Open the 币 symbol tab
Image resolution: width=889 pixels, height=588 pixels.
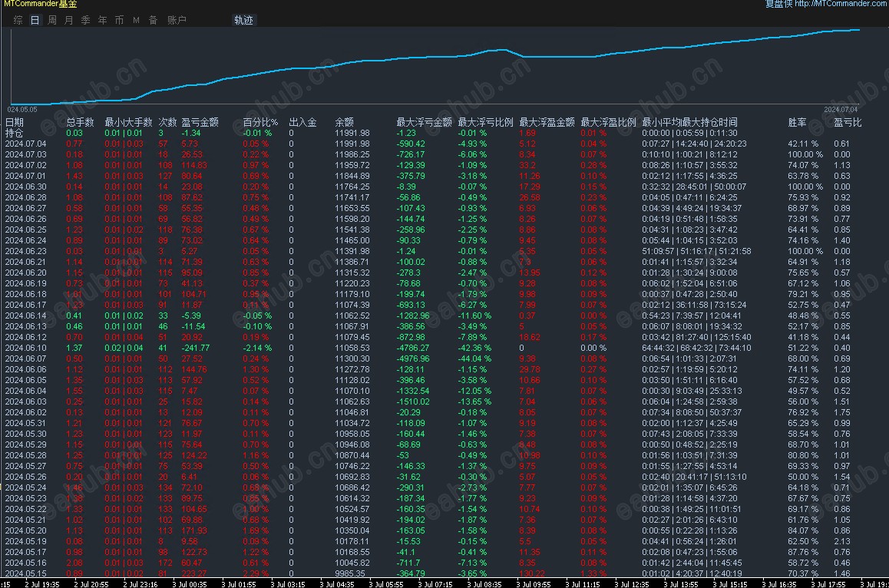(x=119, y=21)
